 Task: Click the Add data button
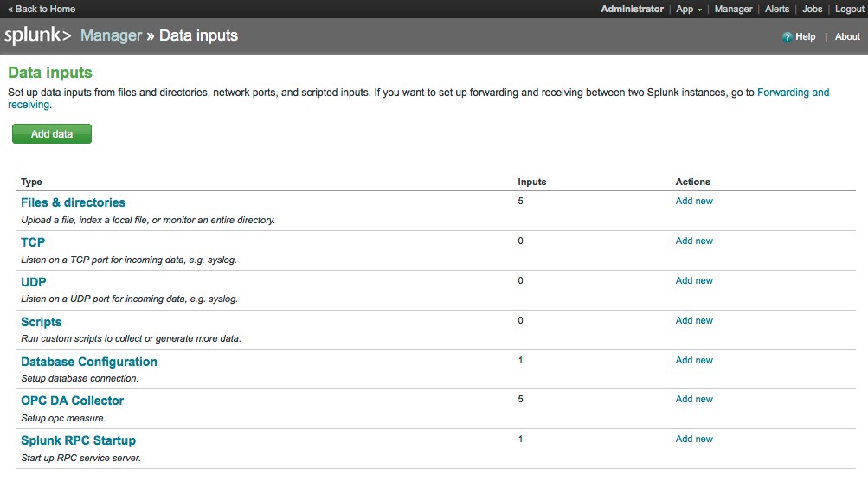(51, 134)
